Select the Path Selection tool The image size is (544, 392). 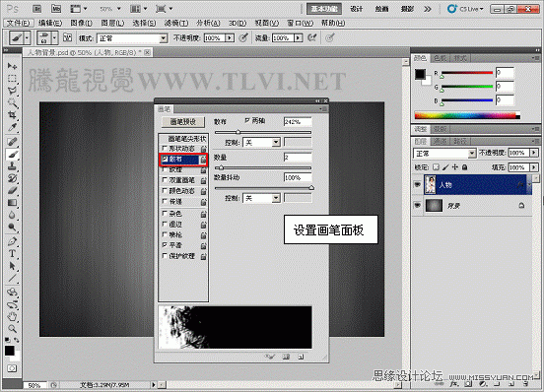coord(12,266)
